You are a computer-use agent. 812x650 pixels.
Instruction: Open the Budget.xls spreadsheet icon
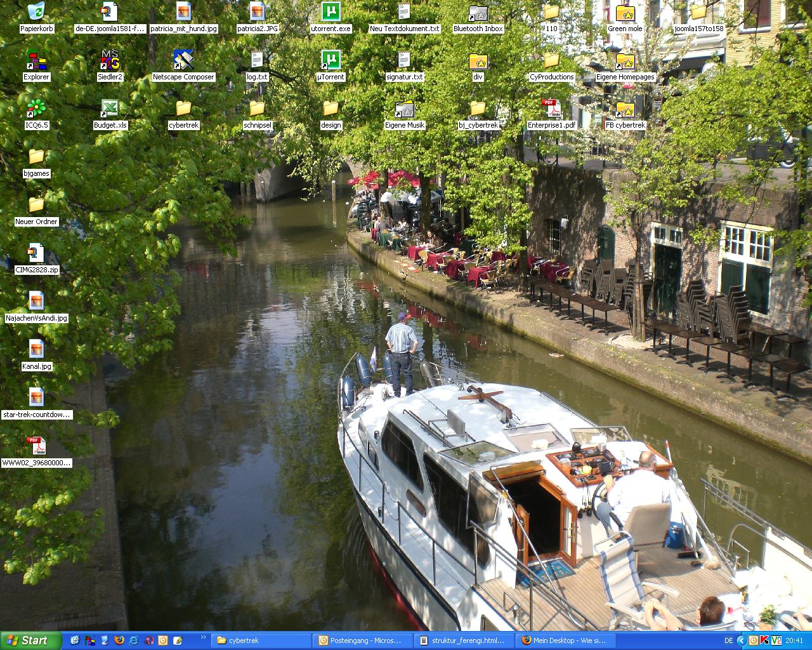[110, 109]
